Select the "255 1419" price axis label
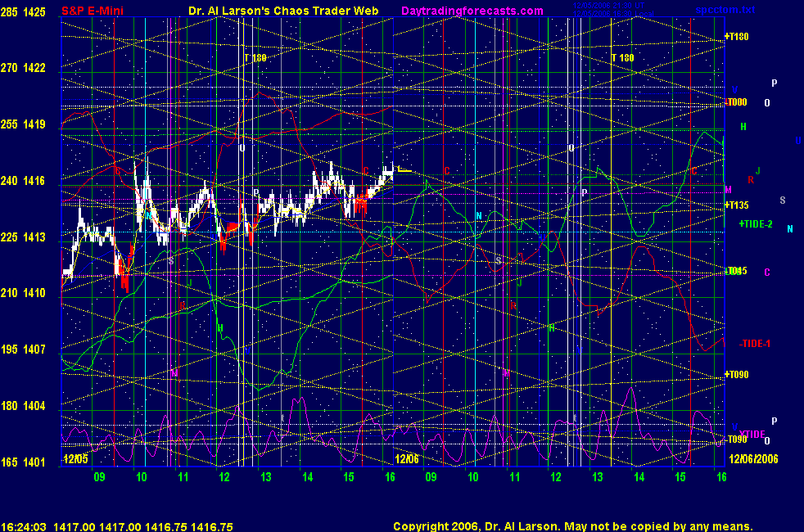Screen dimensions: 804x532 pos(23,124)
